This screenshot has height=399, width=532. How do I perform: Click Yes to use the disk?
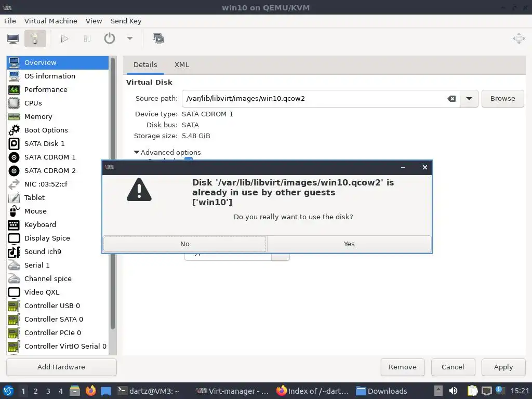tap(349, 244)
